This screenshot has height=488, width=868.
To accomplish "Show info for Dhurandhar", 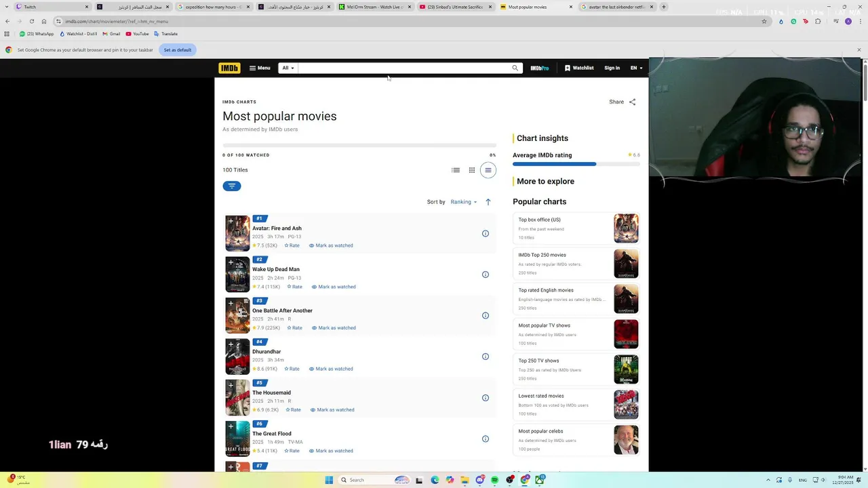I will coord(486,357).
